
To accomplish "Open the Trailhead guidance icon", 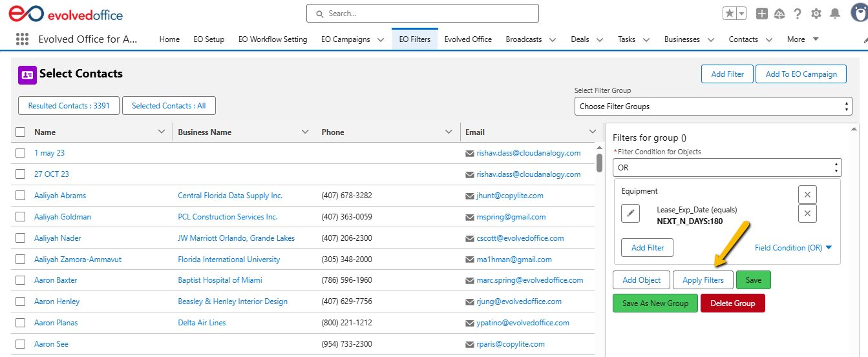I will 779,13.
